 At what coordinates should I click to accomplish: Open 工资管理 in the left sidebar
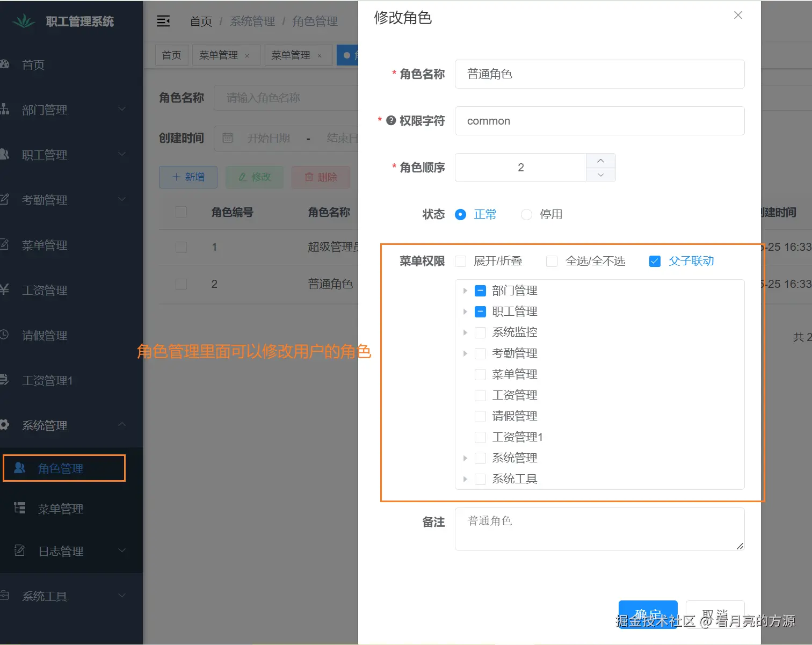click(45, 290)
